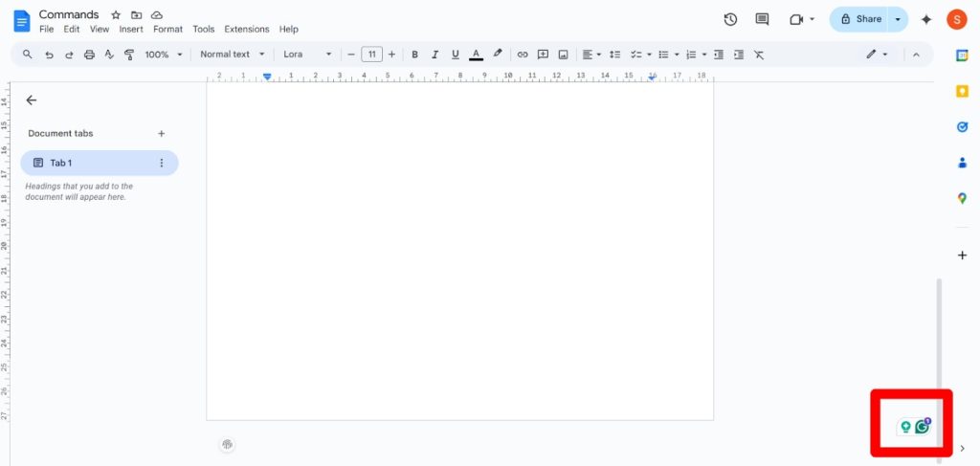
Task: Print the document
Action: pyautogui.click(x=89, y=55)
